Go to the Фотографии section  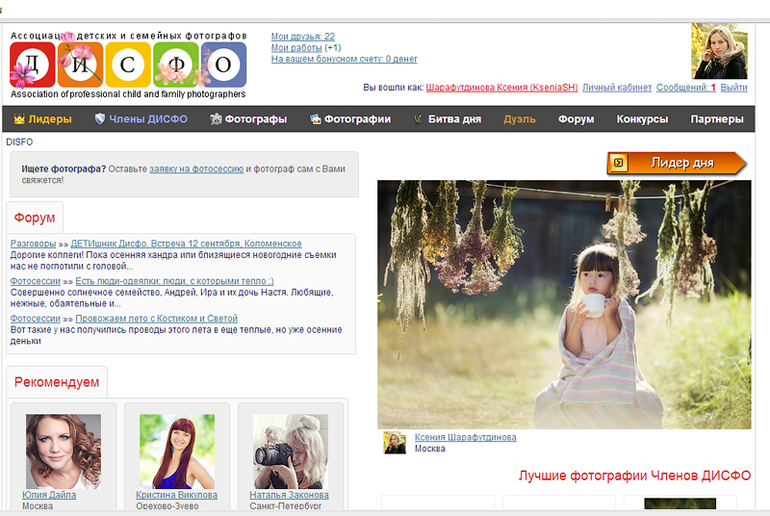tap(357, 119)
